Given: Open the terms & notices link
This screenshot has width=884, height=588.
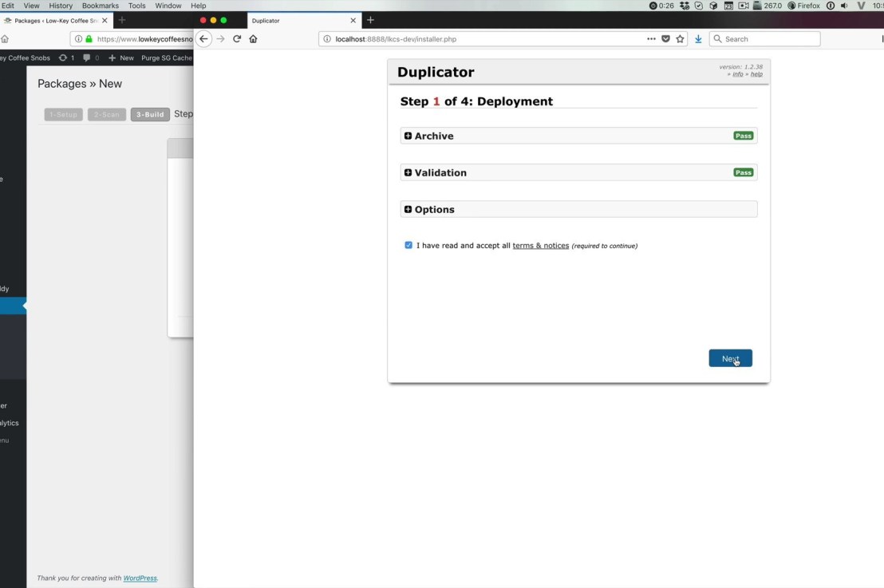Looking at the screenshot, I should [x=540, y=245].
